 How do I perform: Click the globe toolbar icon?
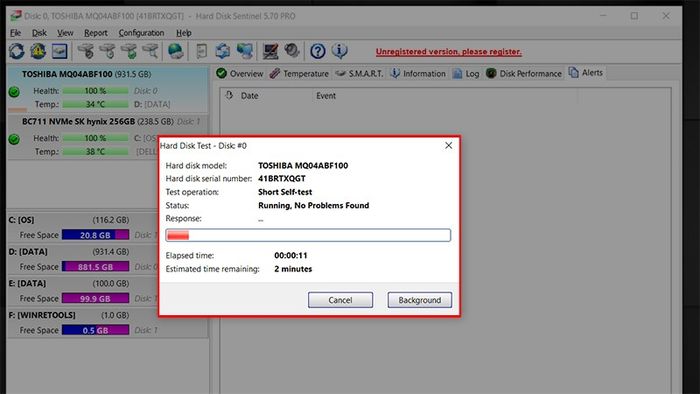[x=175, y=51]
